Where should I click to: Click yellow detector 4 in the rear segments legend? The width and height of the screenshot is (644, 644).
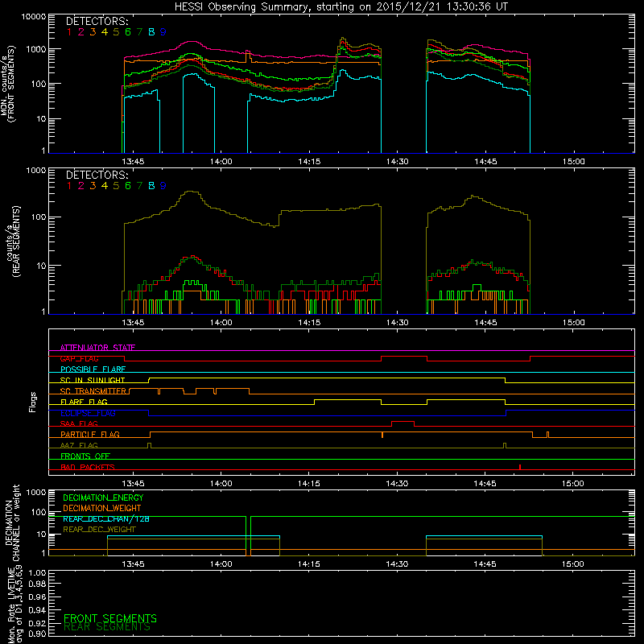point(105,186)
